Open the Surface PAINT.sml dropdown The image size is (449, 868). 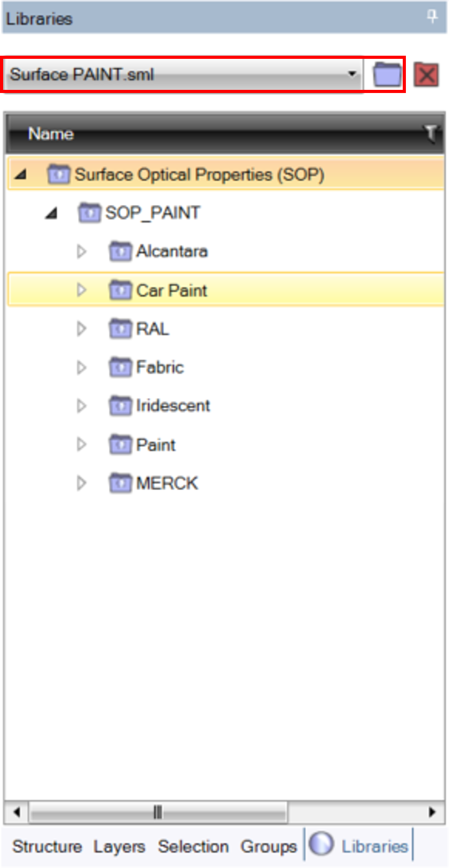(183, 75)
